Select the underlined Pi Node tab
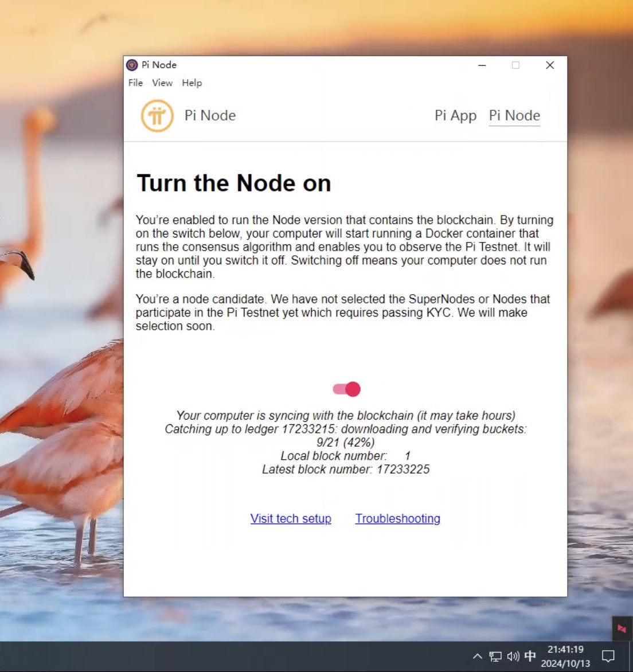This screenshot has height=672, width=633. 514,115
